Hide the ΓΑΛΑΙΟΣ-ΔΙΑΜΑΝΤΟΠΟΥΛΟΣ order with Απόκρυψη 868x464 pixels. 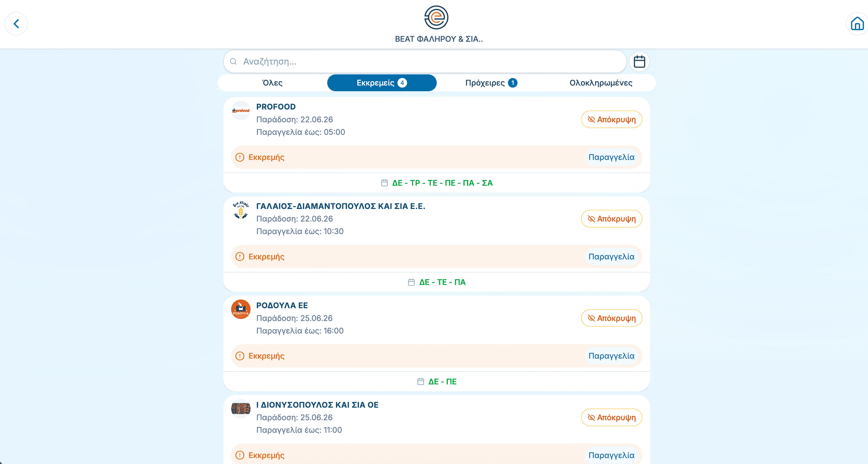(611, 219)
